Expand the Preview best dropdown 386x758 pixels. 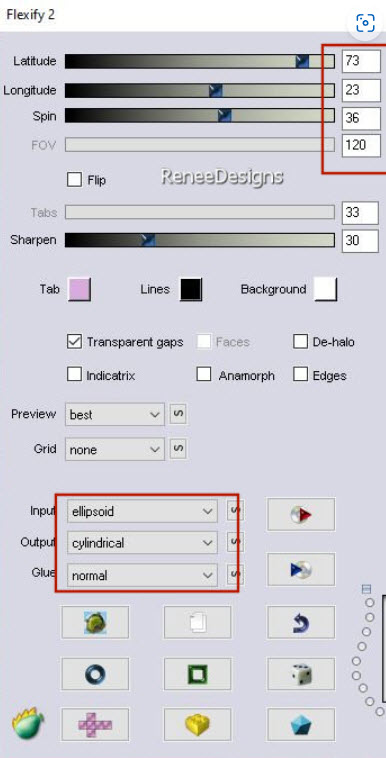(115, 415)
